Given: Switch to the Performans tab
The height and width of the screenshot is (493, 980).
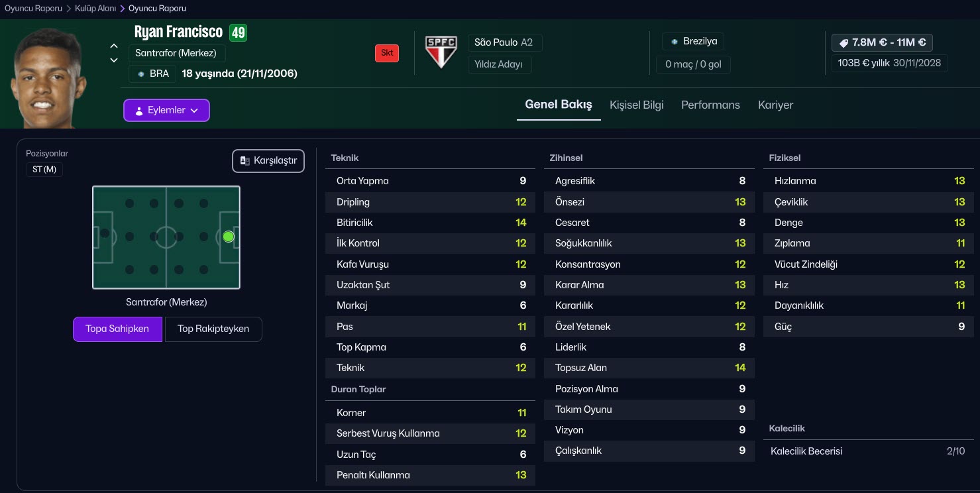Looking at the screenshot, I should [x=710, y=105].
